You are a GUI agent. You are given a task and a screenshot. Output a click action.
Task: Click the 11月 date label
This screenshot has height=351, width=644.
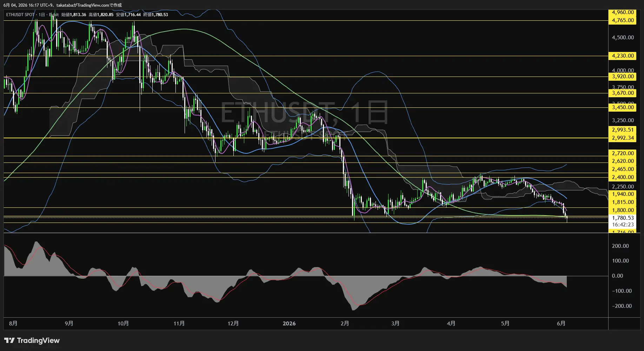[179, 323]
